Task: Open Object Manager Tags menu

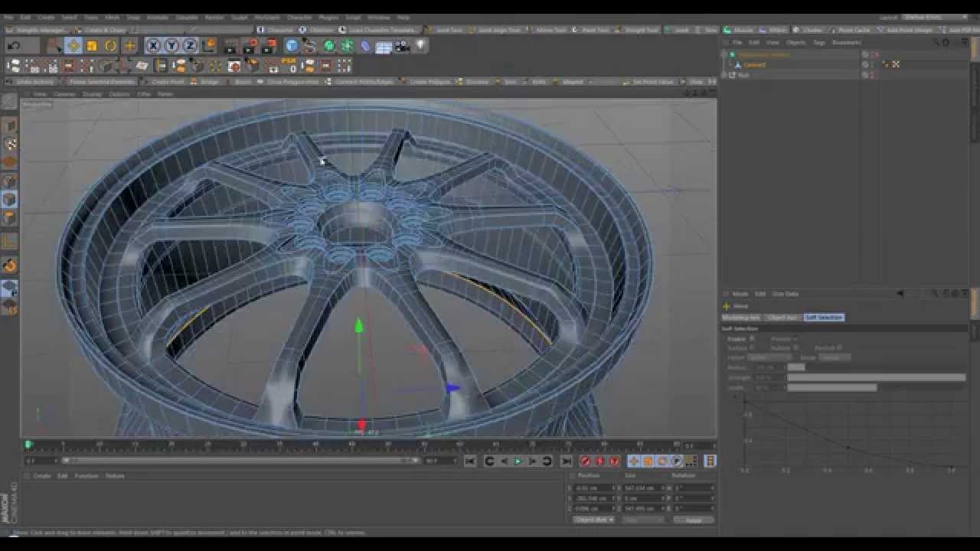Action: click(x=819, y=43)
